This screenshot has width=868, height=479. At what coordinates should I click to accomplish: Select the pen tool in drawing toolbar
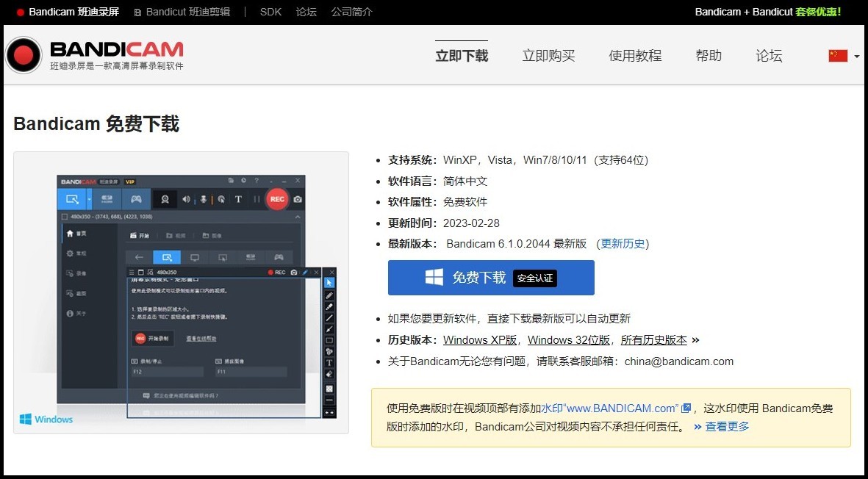329,297
